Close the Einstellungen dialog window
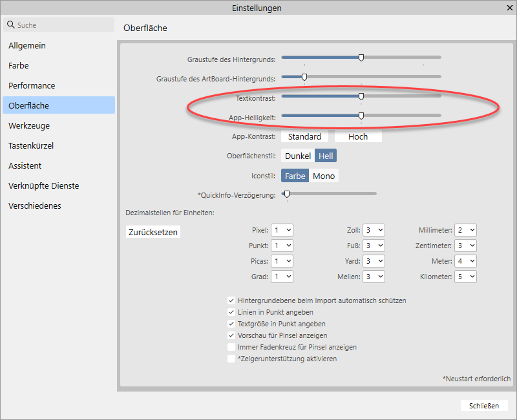 (509, 8)
